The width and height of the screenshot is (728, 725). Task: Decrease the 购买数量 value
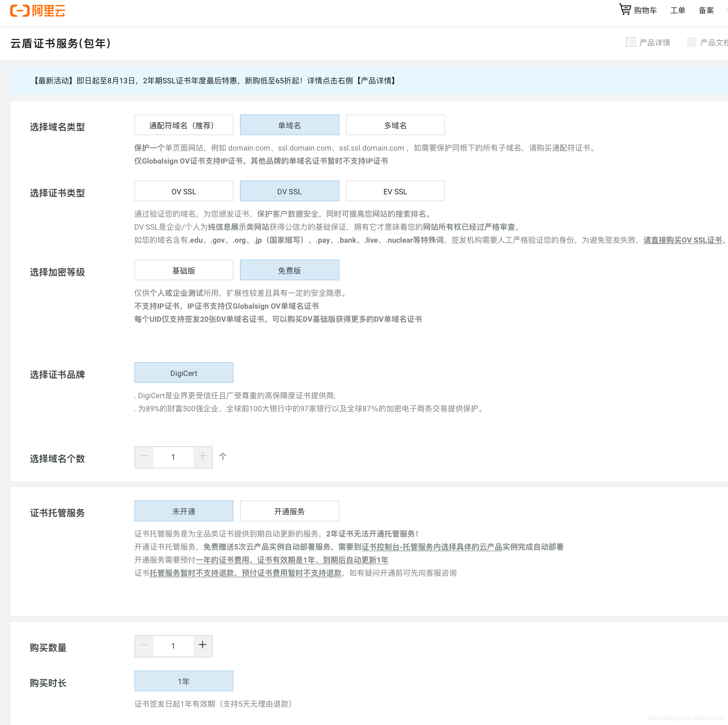tap(144, 646)
